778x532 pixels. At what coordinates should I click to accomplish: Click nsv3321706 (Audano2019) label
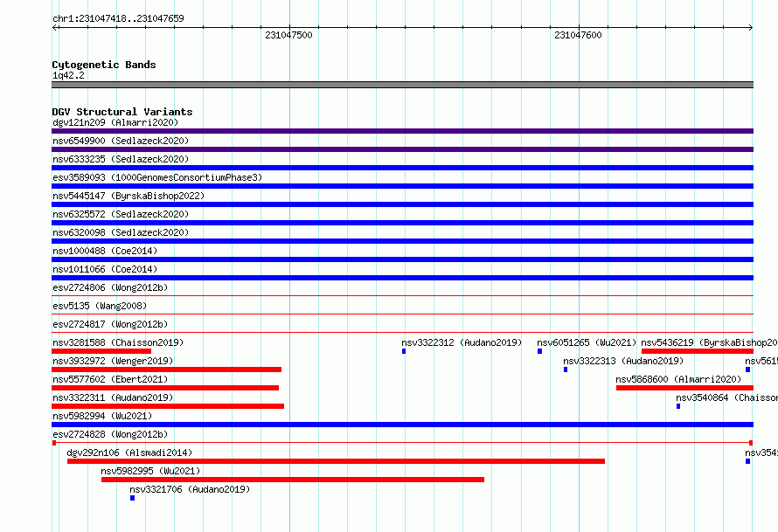[190, 489]
